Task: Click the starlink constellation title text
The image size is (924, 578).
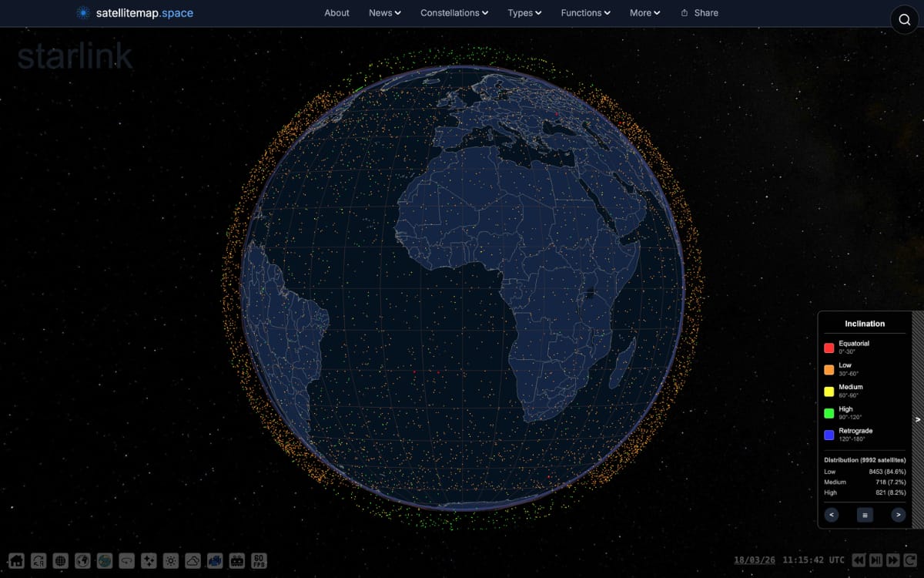Action: 75,57
